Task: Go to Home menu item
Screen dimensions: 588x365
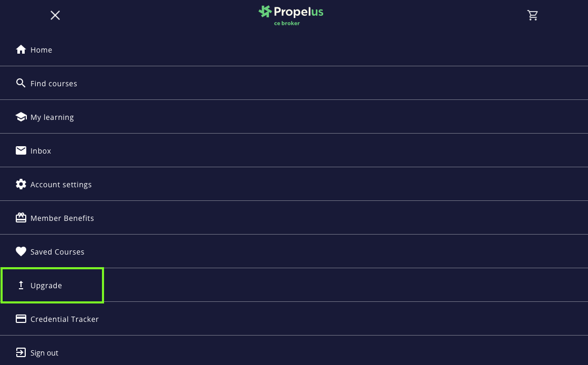Action: click(42, 50)
